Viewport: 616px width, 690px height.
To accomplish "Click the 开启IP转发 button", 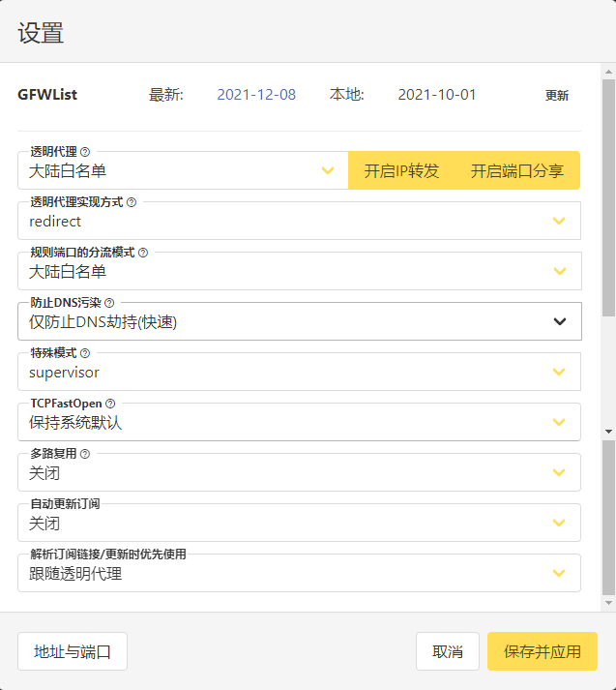I will 401,170.
